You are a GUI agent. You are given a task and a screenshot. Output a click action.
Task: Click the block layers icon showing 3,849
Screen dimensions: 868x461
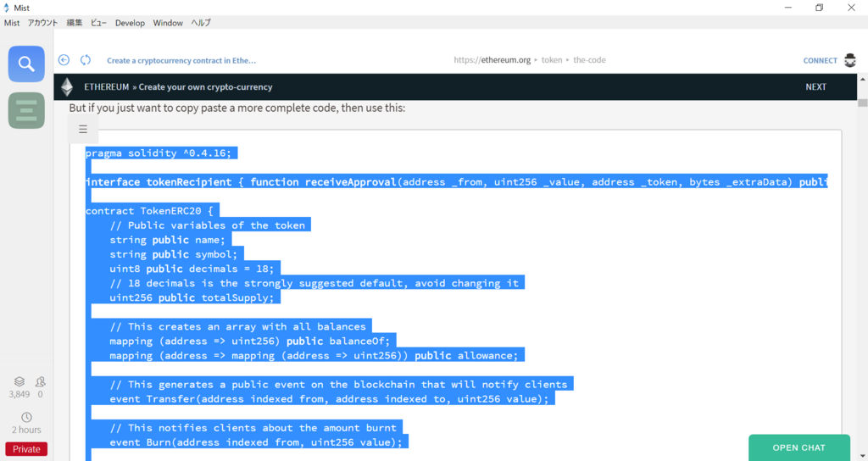19,381
